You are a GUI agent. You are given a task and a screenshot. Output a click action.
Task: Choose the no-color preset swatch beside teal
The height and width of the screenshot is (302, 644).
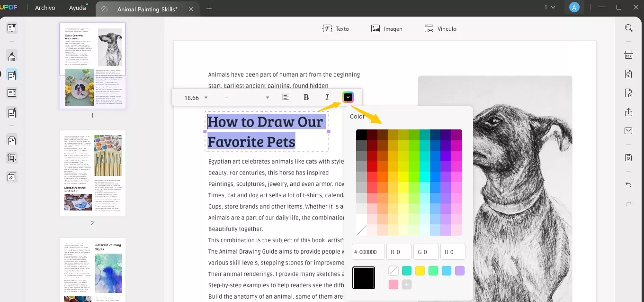(394, 271)
